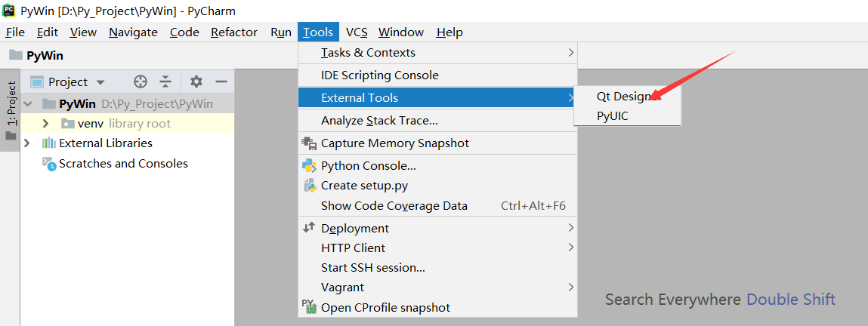868x326 pixels.
Task: Launch Qt Designer from External Tools
Action: point(627,97)
